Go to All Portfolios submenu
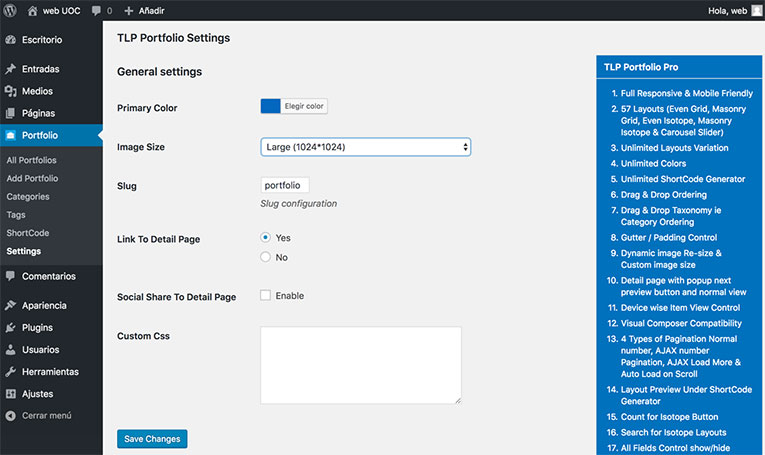The height and width of the screenshot is (455, 765). 31,160
